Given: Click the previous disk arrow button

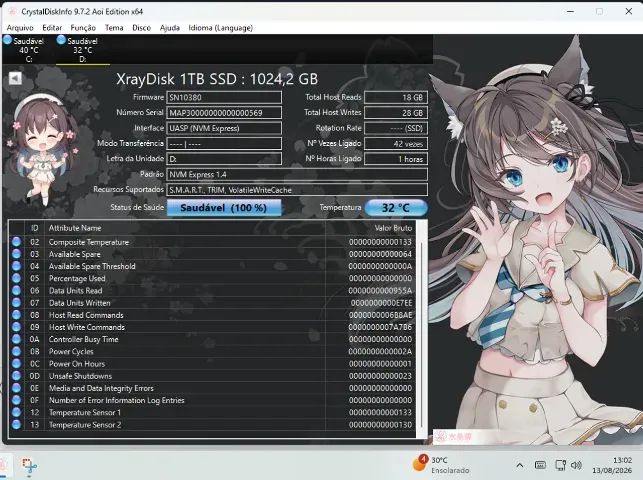Looking at the screenshot, I should coord(15,78).
